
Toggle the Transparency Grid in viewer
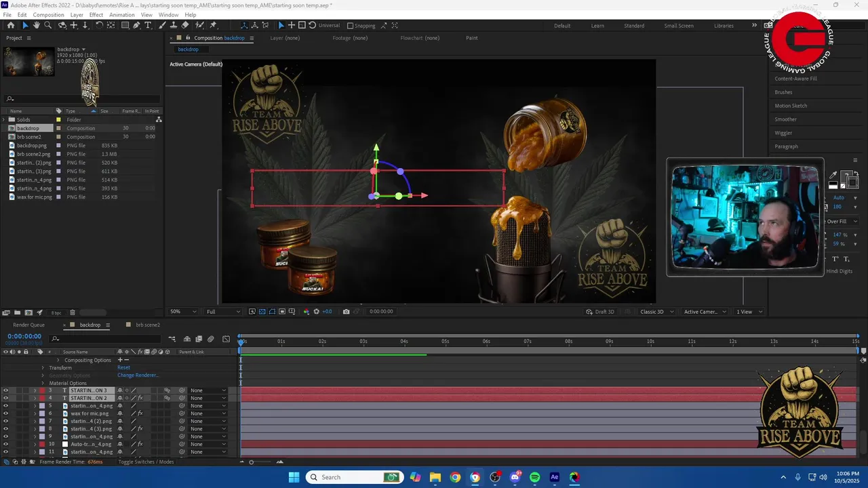(x=262, y=311)
